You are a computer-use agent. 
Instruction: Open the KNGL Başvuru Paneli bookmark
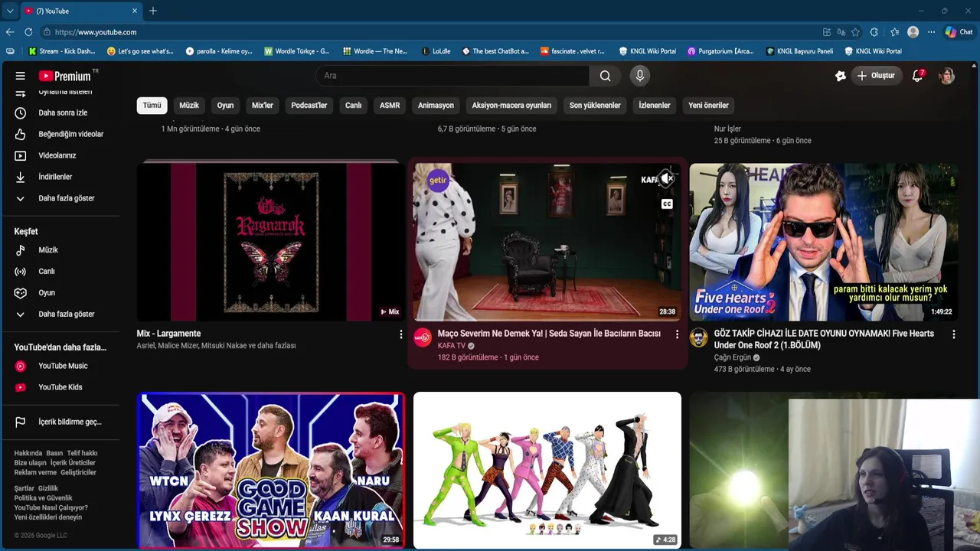coord(799,51)
